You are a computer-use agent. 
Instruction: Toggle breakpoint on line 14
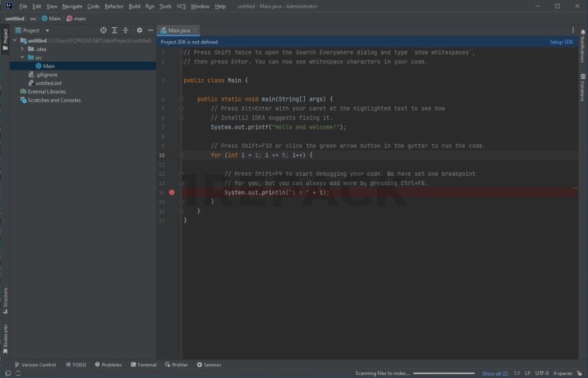point(172,192)
